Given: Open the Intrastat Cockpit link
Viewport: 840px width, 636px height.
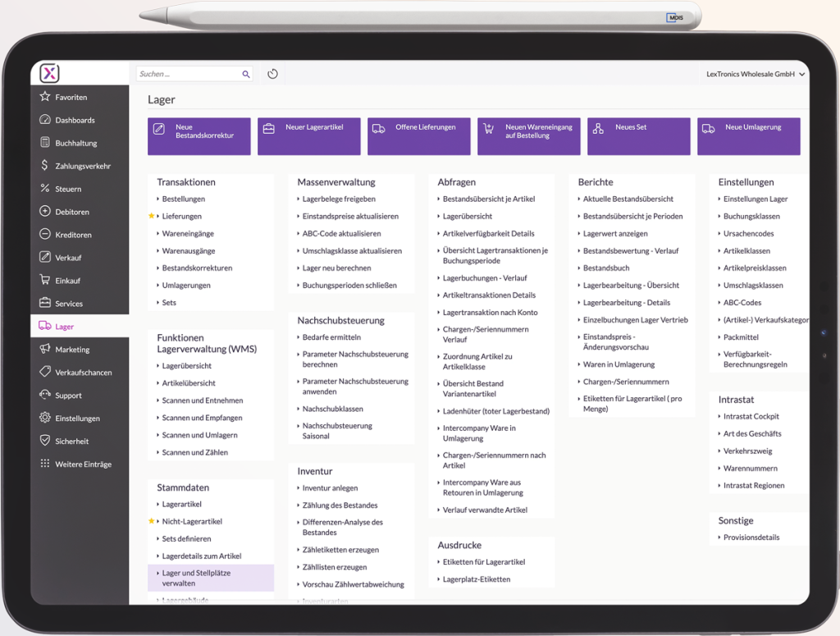Looking at the screenshot, I should coord(751,416).
